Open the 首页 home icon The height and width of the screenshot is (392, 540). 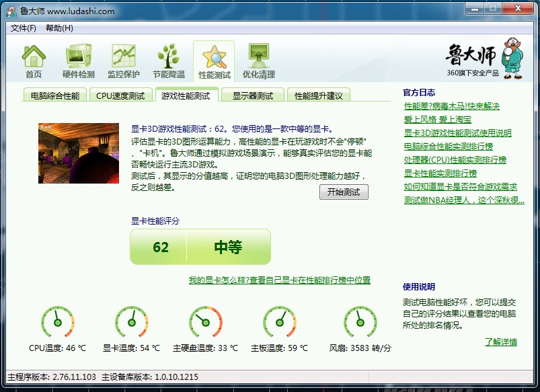click(34, 61)
